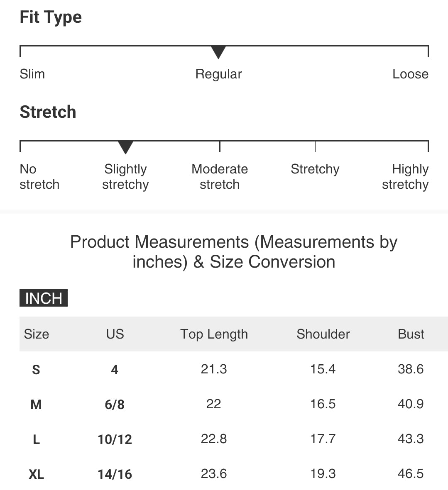448x490 pixels.
Task: Click the Highly stretchy label
Action: [x=405, y=177]
